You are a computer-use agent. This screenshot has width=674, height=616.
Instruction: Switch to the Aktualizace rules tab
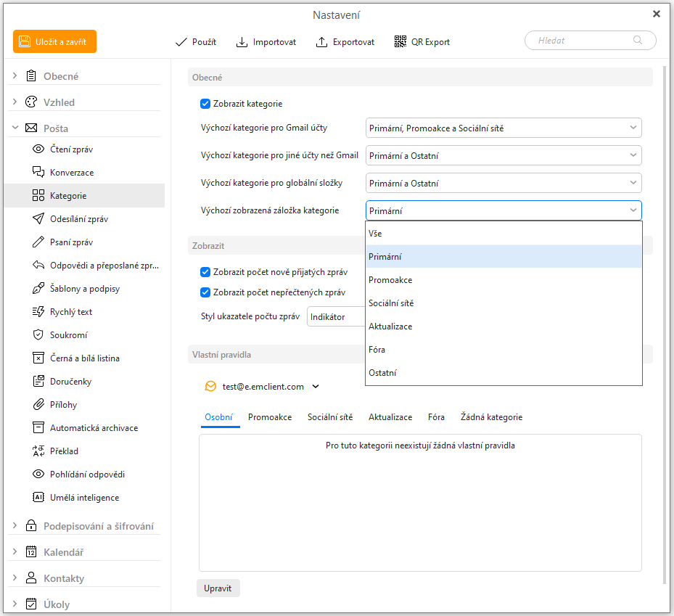coord(390,417)
